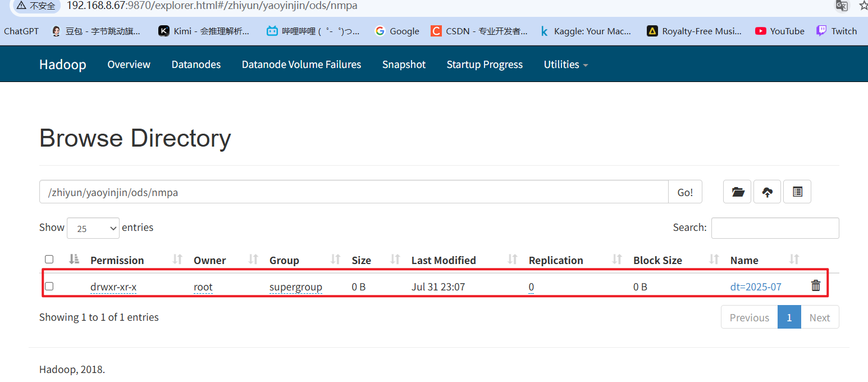Viewport: 868px width, 382px height.
Task: Expand the Utilities dropdown menu
Action: [565, 65]
